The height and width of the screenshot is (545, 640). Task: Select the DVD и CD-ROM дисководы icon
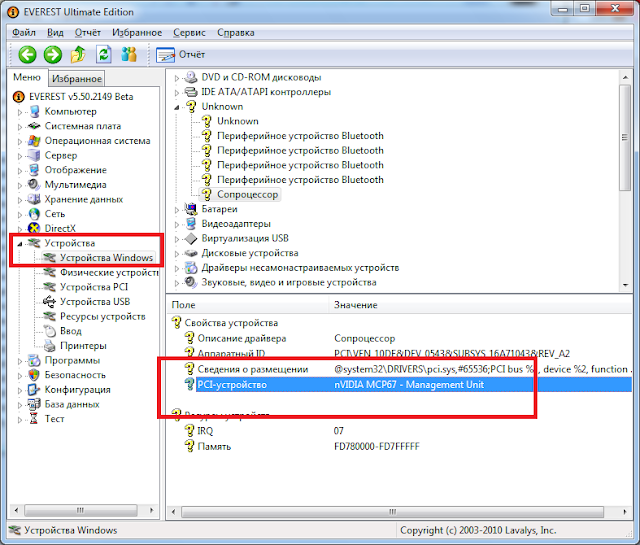191,77
